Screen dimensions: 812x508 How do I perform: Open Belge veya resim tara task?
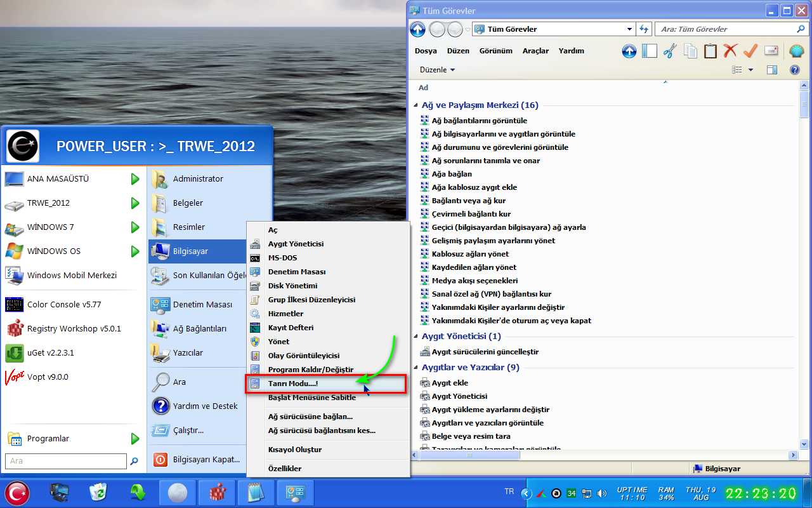pyautogui.click(x=471, y=436)
